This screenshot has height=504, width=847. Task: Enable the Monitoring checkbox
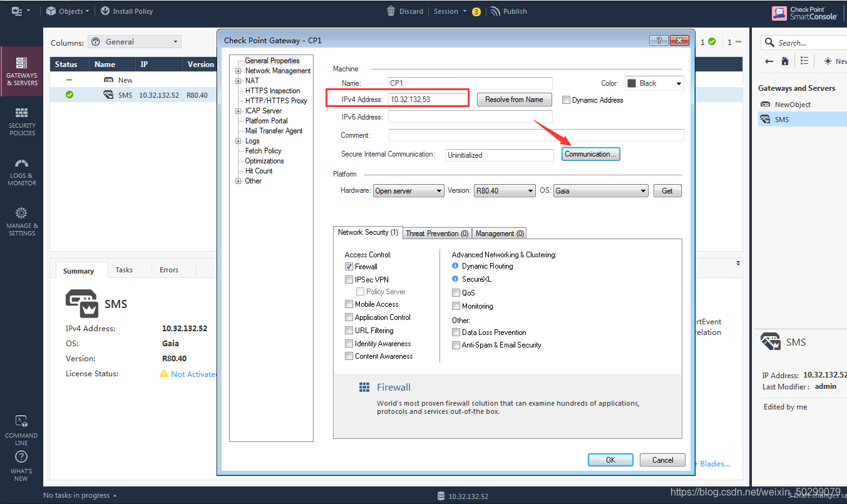click(456, 306)
